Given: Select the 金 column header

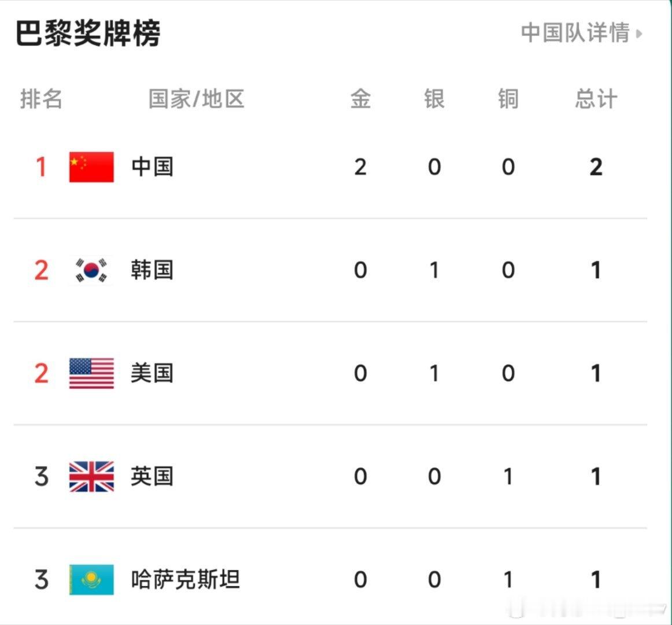Looking at the screenshot, I should click(360, 98).
